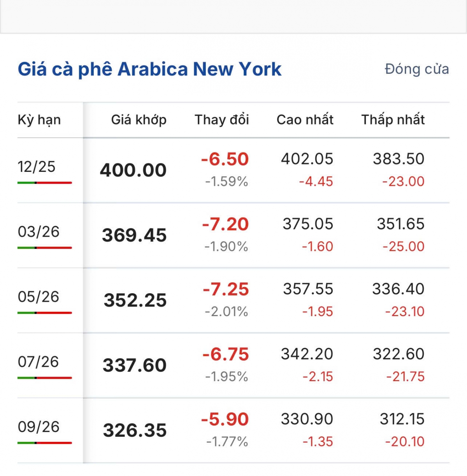Select the 05/26 contract term
The height and width of the screenshot is (476, 467).
tap(39, 297)
